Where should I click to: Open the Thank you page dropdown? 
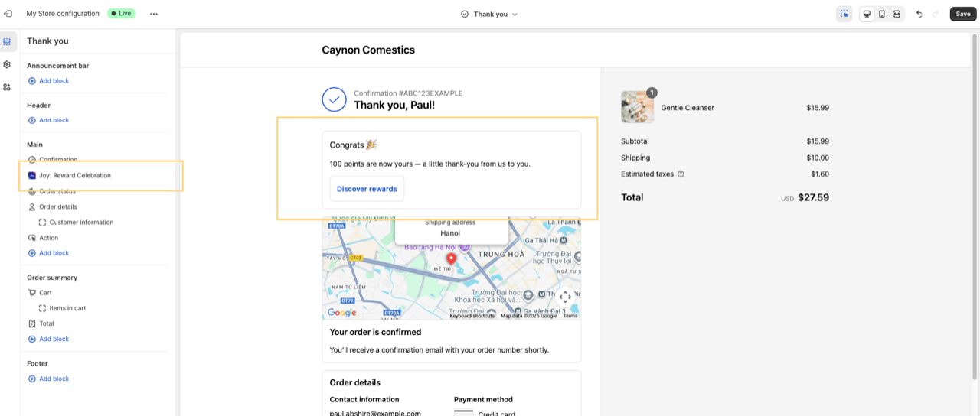tap(489, 14)
